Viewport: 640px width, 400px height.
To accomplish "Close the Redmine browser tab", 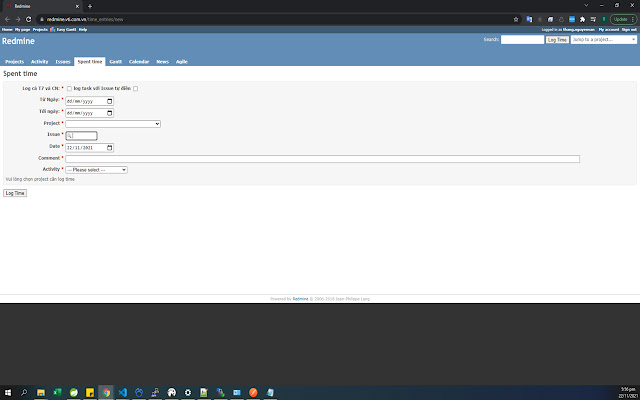I will [x=77, y=6].
